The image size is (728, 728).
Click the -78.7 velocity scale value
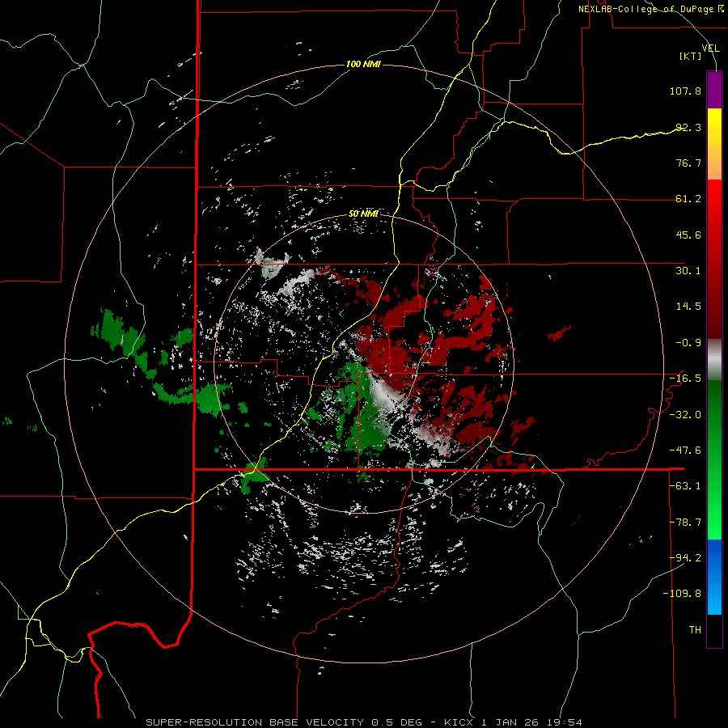(x=685, y=523)
